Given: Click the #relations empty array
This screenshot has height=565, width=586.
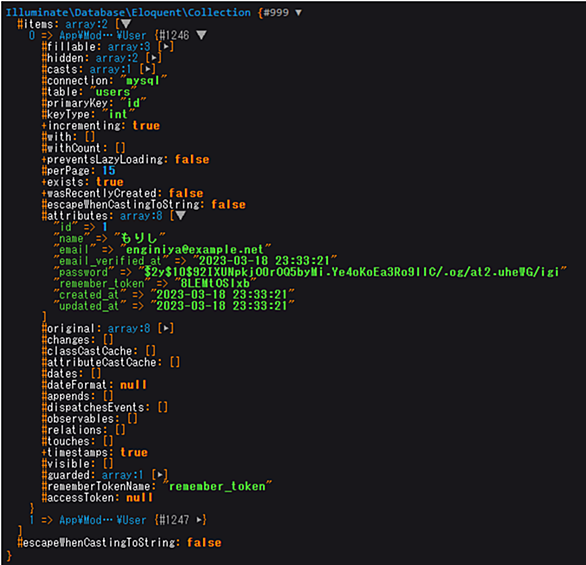Looking at the screenshot, I should pos(120,430).
